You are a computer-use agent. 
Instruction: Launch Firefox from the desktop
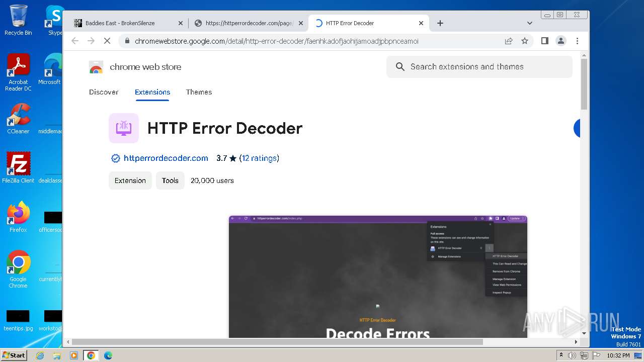click(18, 217)
